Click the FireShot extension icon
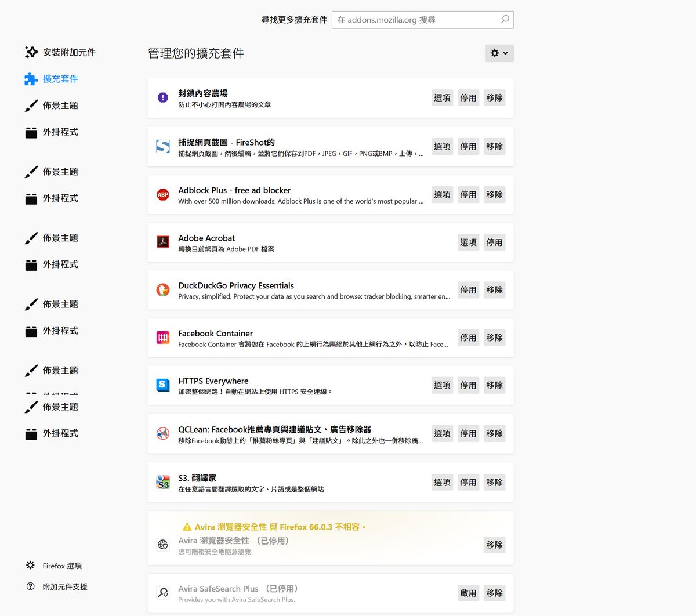Viewport: 696px width, 616px height. tap(162, 146)
